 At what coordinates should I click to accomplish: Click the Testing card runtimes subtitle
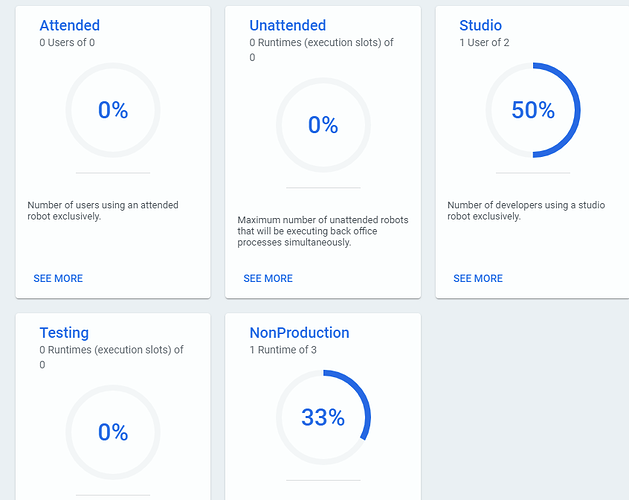(111, 356)
